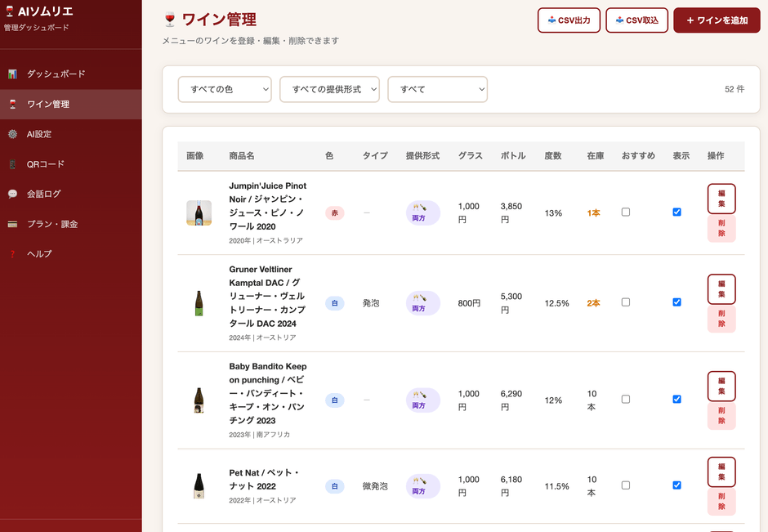Click the wine glass icon beside ワイン管理 menu
The height and width of the screenshot is (532, 768).
[x=13, y=104]
